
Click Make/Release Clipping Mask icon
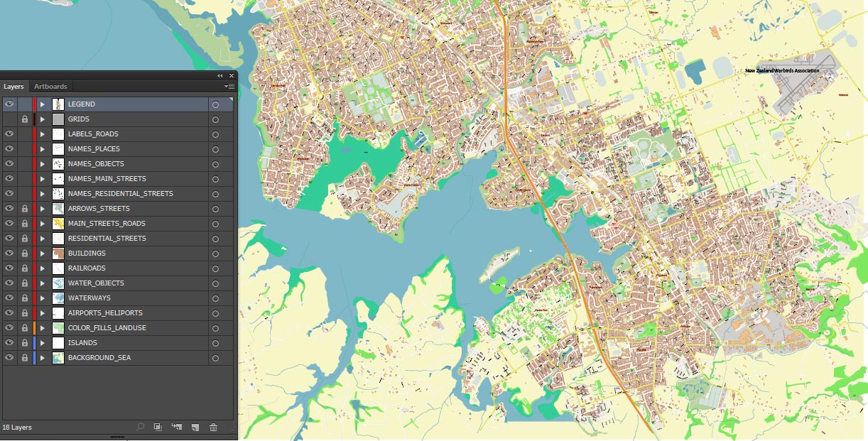tap(158, 427)
